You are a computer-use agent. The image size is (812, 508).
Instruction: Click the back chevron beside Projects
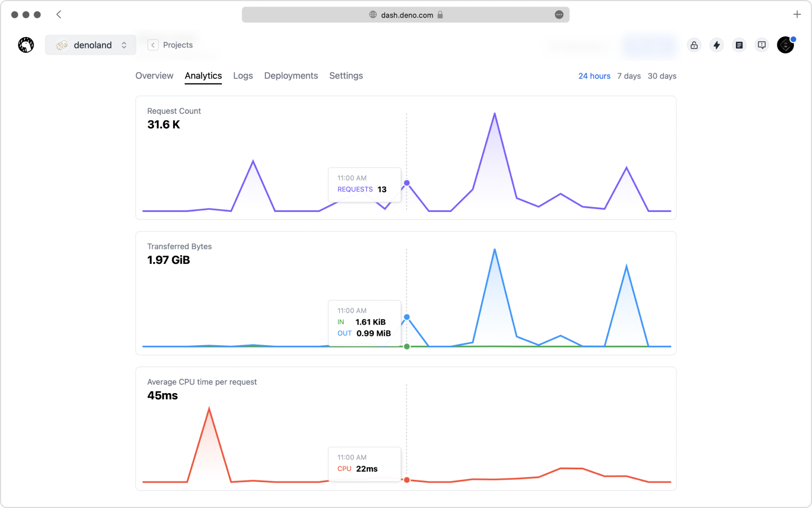(152, 45)
